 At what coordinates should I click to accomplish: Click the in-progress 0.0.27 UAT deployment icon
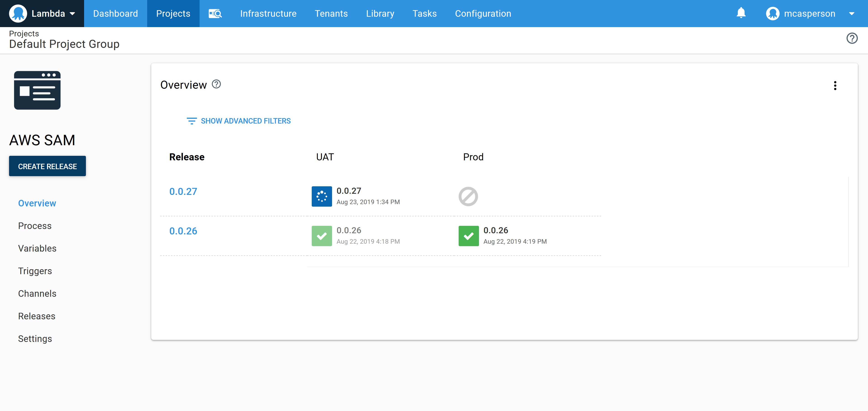[x=321, y=196]
